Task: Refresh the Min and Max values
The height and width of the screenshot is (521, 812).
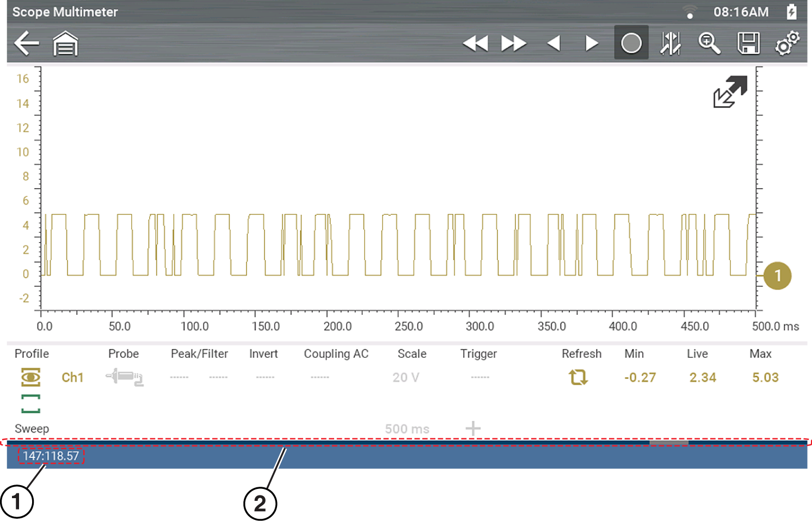Action: click(x=578, y=377)
